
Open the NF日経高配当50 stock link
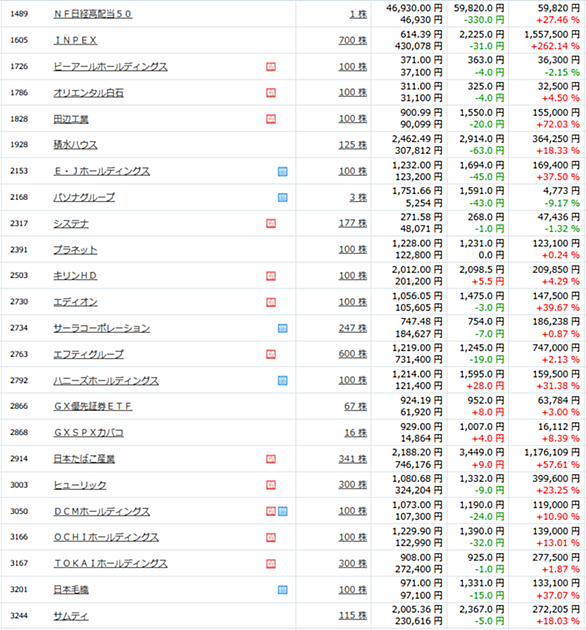click(93, 14)
